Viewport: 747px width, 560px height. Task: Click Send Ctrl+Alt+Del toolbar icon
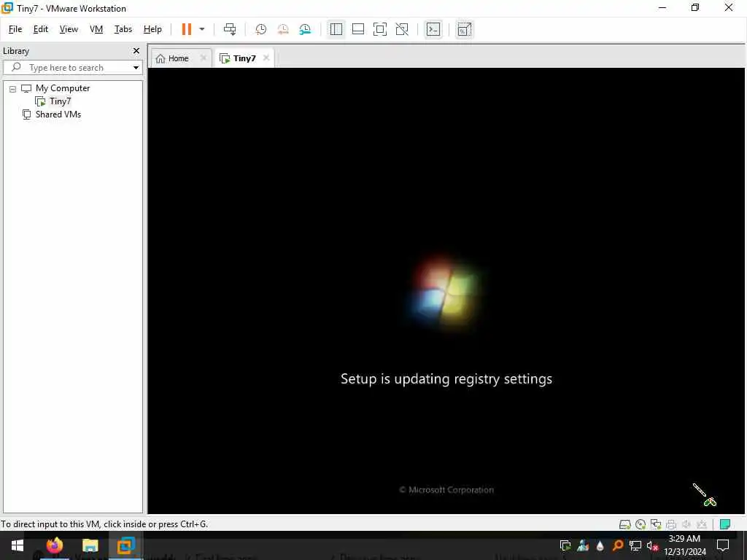point(230,29)
